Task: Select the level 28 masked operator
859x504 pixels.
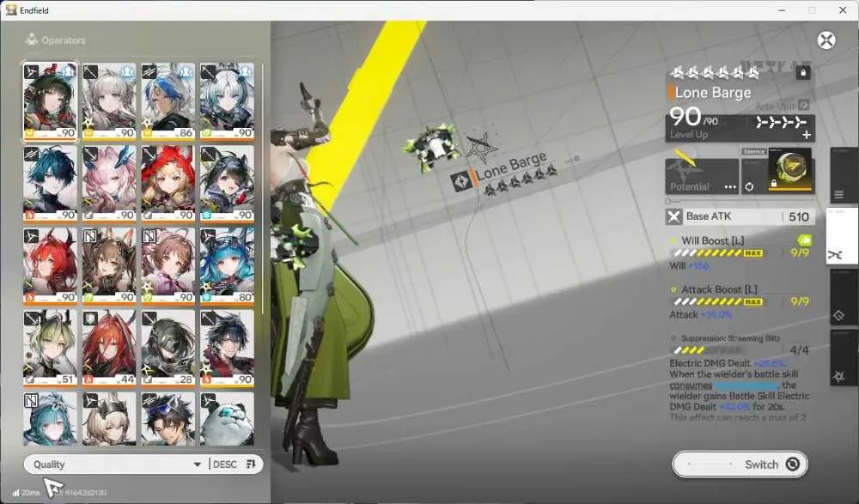Action: 168,348
